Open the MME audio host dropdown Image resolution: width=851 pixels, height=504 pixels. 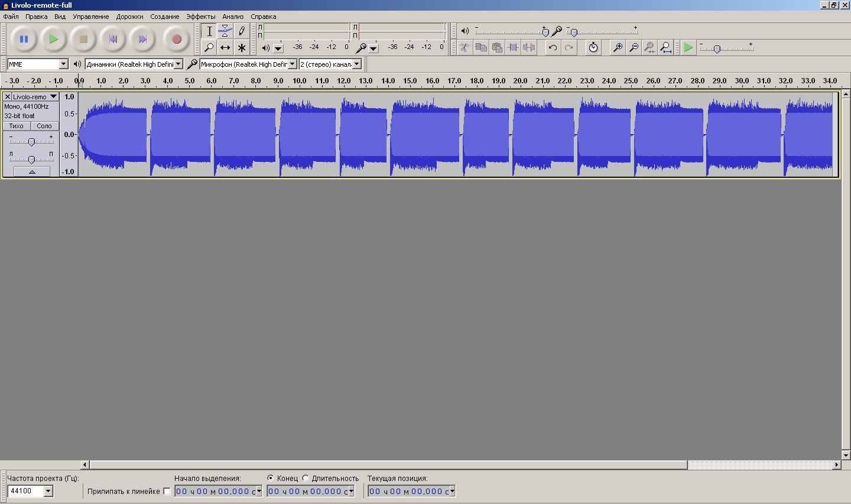pyautogui.click(x=64, y=64)
